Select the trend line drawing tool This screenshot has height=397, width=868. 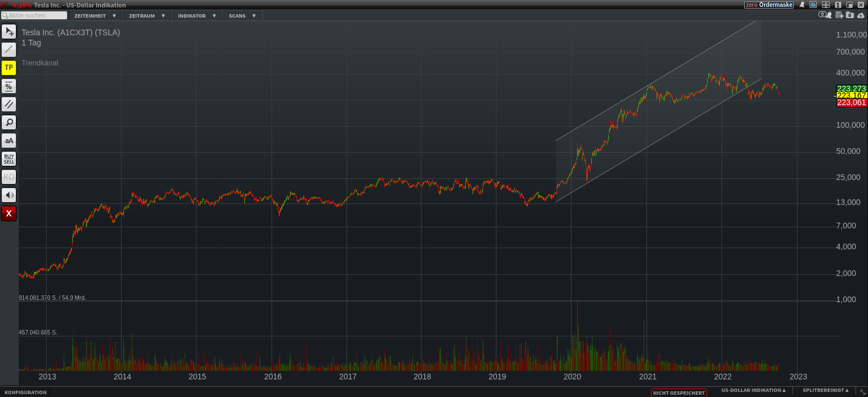[9, 49]
